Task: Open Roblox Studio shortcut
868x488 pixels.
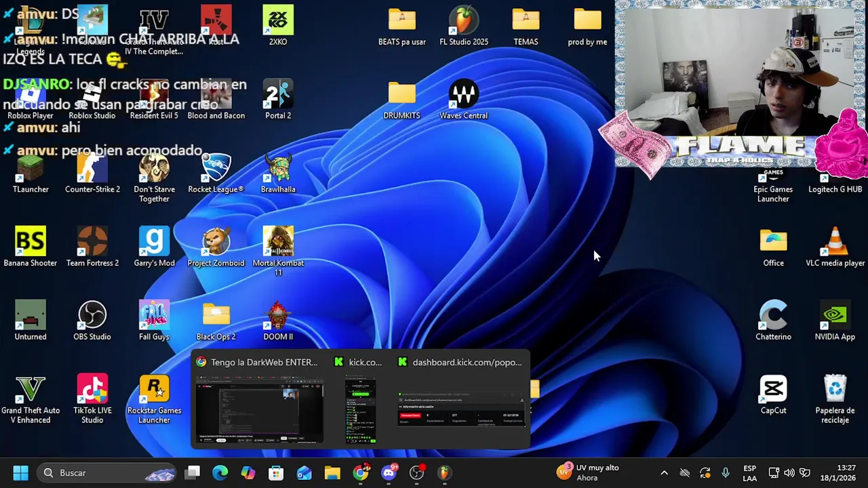Action: pyautogui.click(x=92, y=100)
